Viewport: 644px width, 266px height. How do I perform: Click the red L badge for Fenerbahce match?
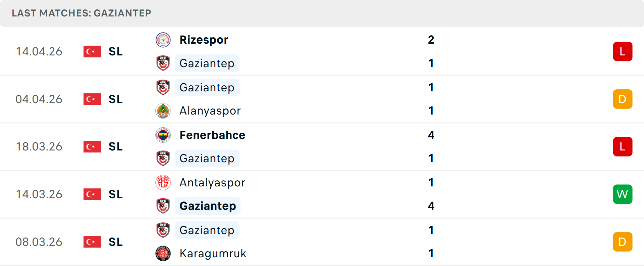pos(623,147)
